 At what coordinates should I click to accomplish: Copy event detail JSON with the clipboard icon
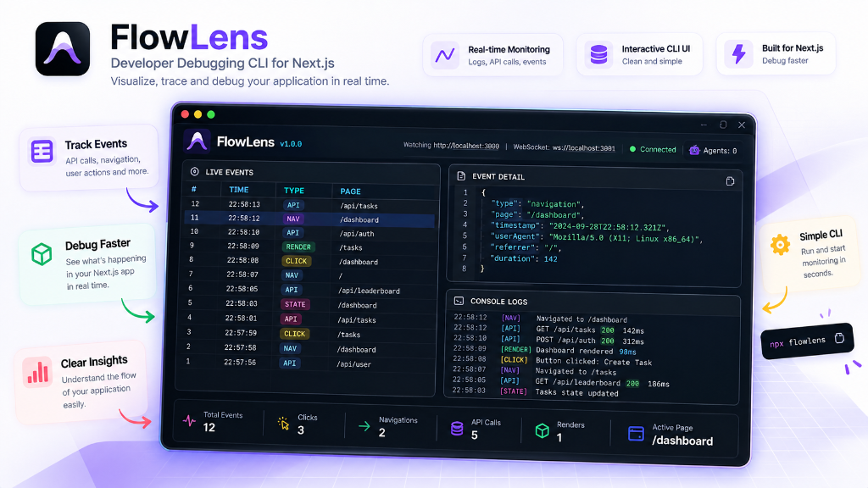click(730, 181)
